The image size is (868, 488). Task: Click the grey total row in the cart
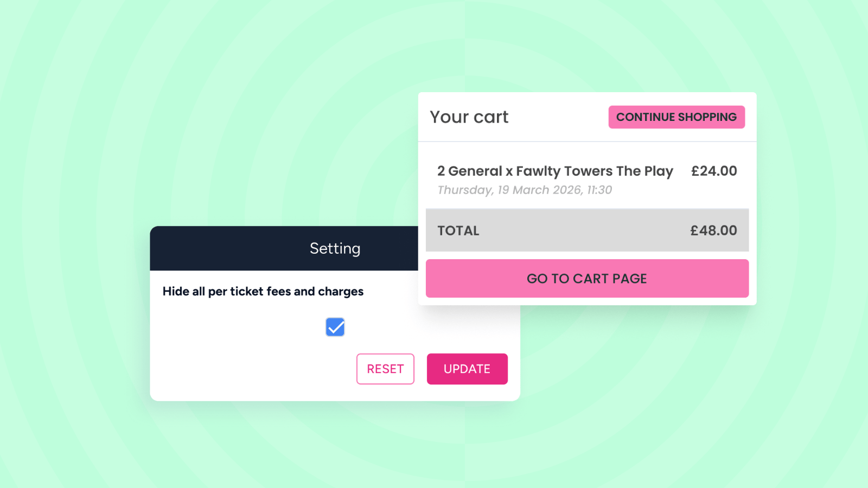pos(587,230)
